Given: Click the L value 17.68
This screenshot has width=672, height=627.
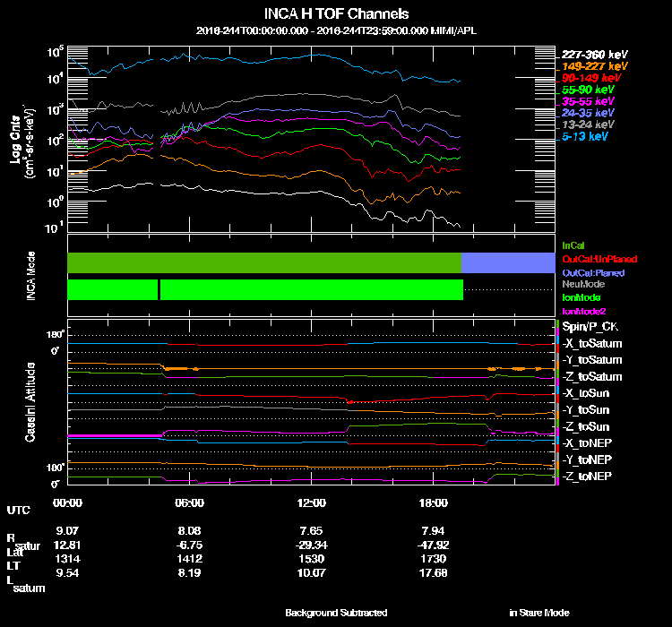Looking at the screenshot, I should (x=433, y=572).
